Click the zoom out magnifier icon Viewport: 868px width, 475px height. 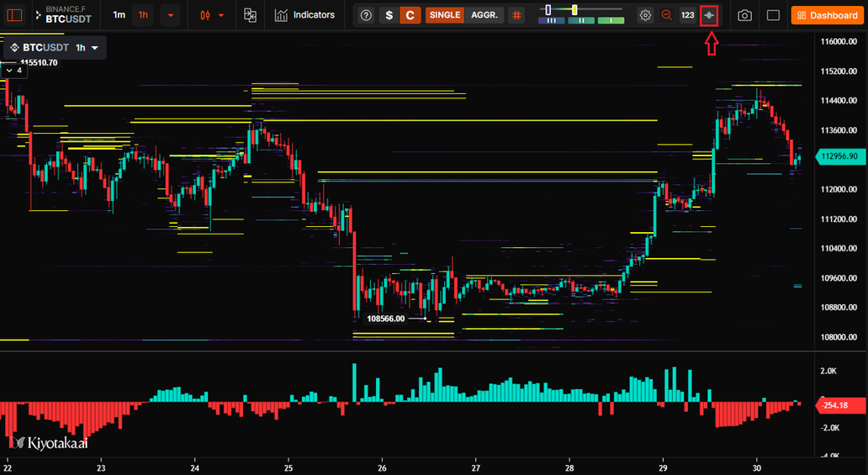tap(667, 15)
